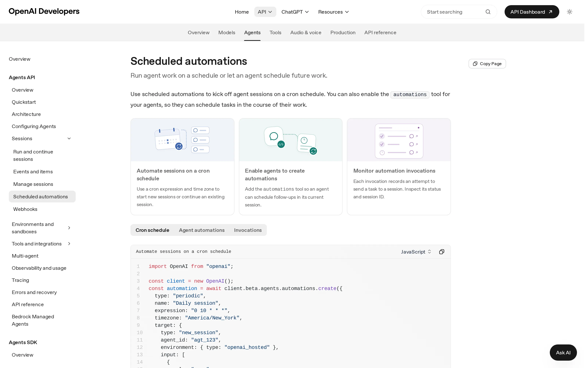Open the Production tab
588x368 pixels.
pyautogui.click(x=343, y=32)
